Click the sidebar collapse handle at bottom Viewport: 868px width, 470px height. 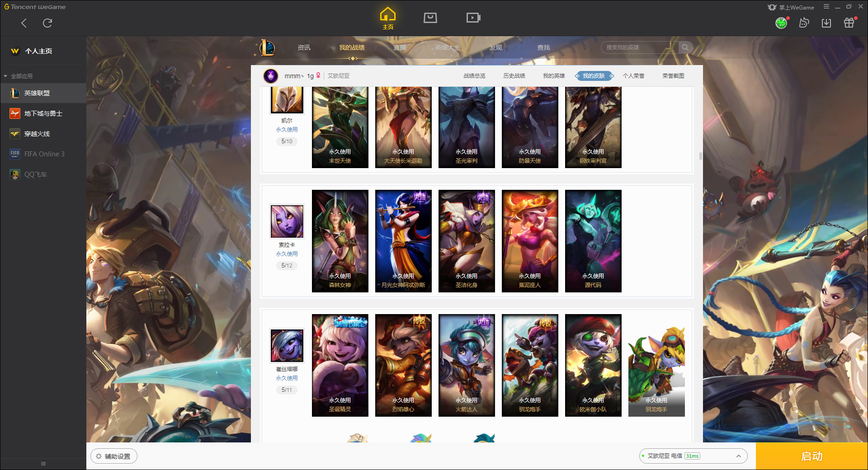pos(43,464)
